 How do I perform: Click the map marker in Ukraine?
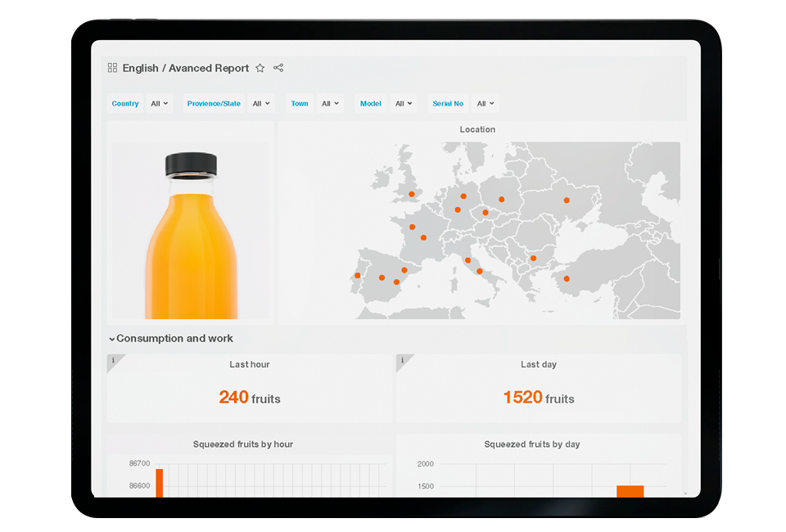pyautogui.click(x=567, y=201)
